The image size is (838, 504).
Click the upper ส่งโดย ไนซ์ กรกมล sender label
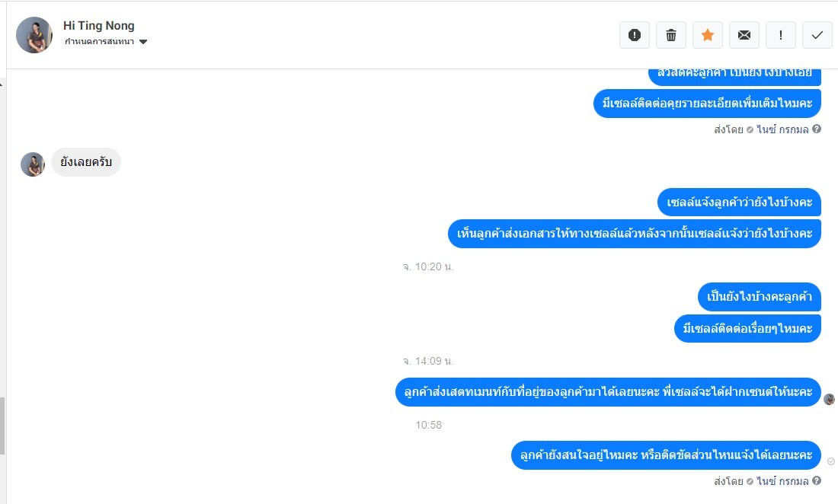coord(761,129)
